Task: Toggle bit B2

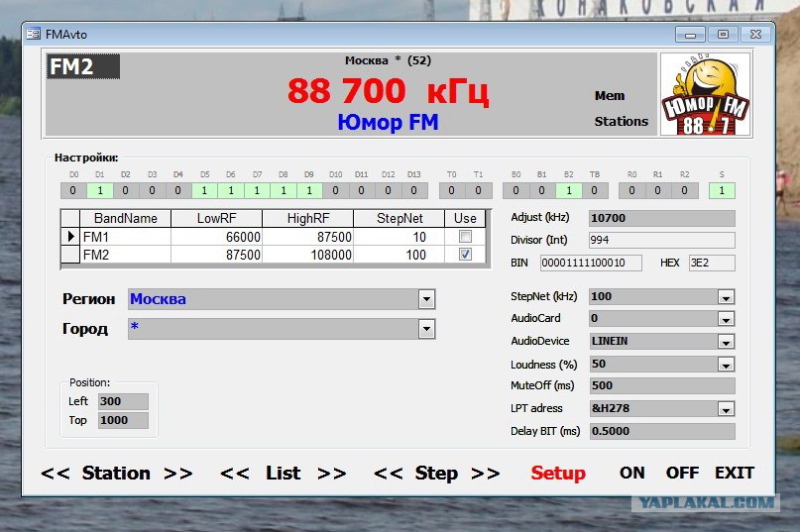Action: click(x=569, y=191)
